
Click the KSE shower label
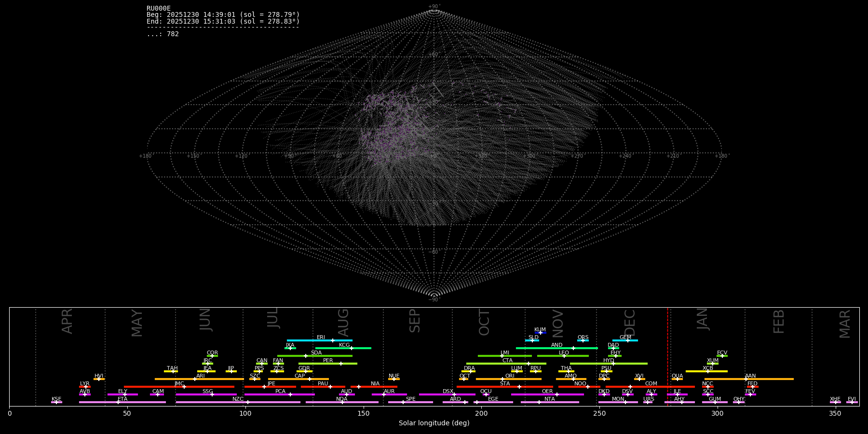click(x=56, y=399)
